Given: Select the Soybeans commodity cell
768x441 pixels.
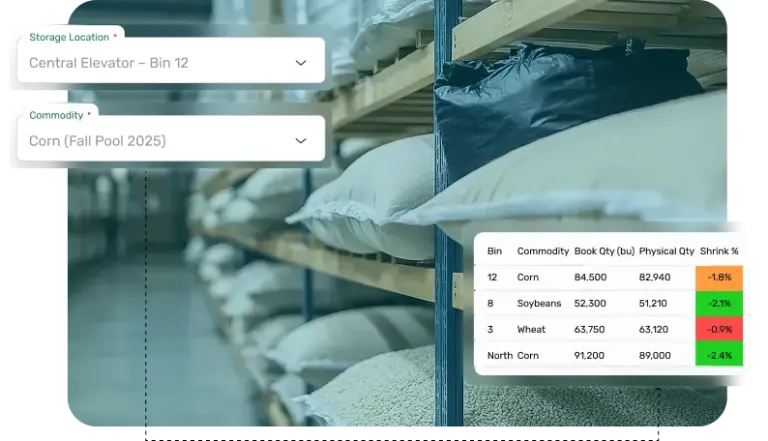Looking at the screenshot, I should 538,303.
